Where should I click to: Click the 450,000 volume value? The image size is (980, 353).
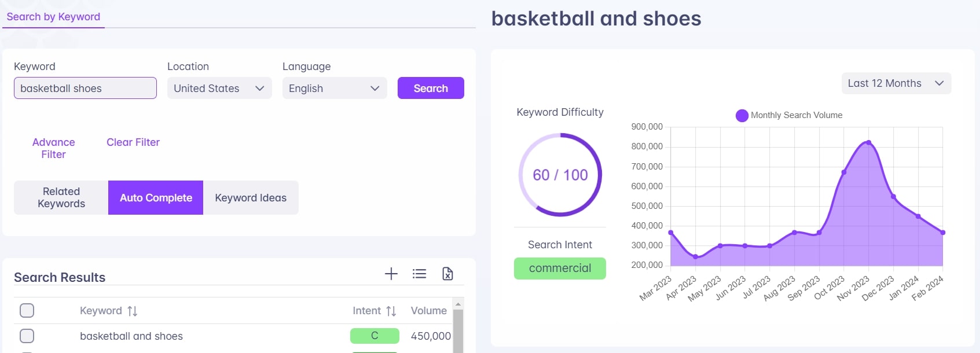coord(431,336)
